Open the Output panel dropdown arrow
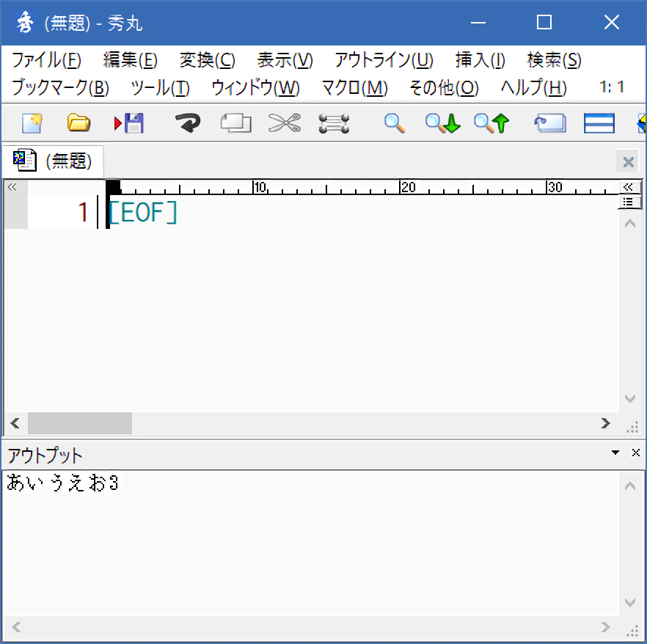The image size is (647, 644). [x=615, y=453]
